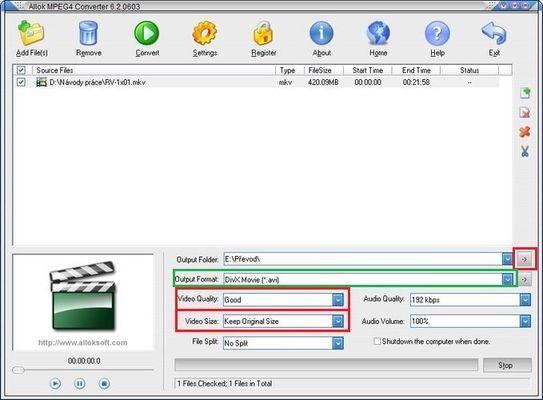This screenshot has height=400, width=543.
Task: Click the Register padlock icon
Action: (x=263, y=33)
